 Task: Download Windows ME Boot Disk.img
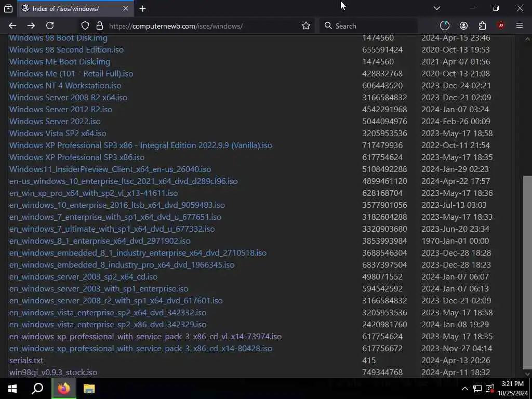coord(60,62)
